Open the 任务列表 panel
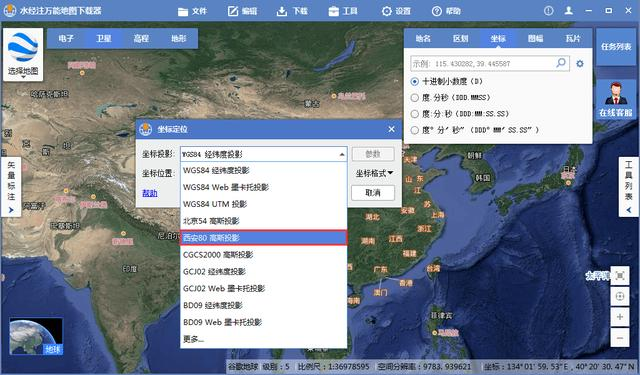The image size is (640, 375). [x=616, y=47]
